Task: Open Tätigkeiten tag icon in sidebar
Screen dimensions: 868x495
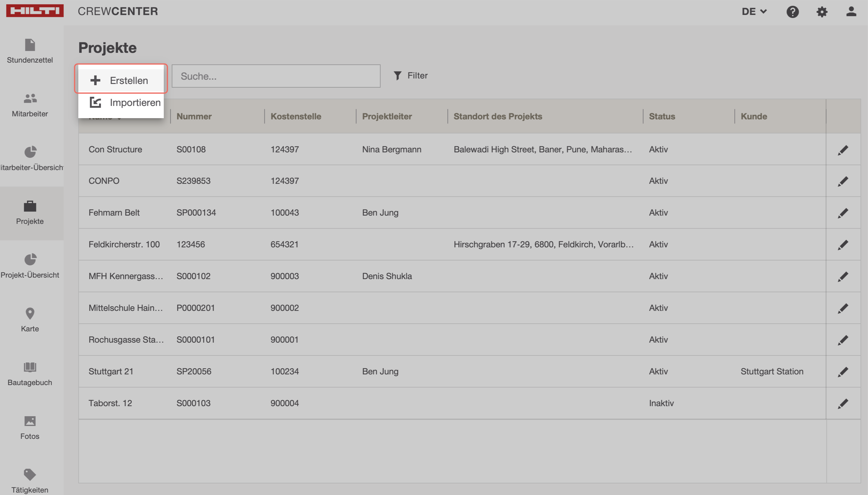Action: pyautogui.click(x=30, y=475)
